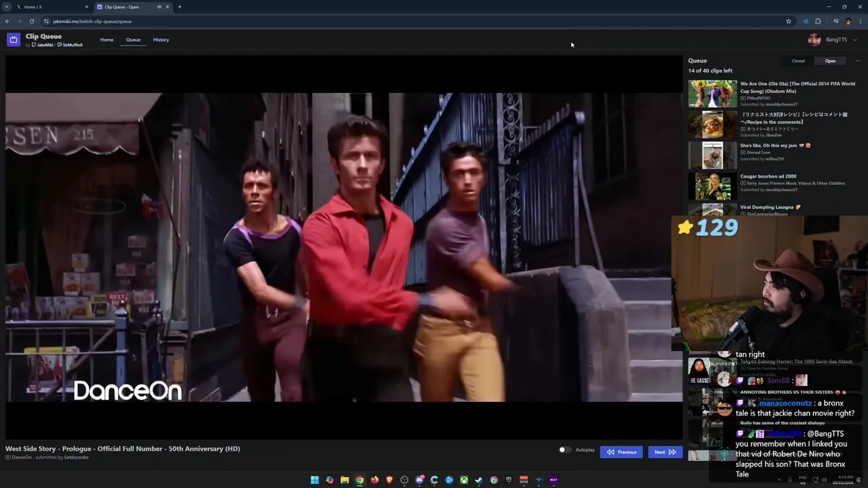Viewport: 868px width, 488px height.
Task: Select the We Are One FIFA song clip thumbnail
Action: click(712, 94)
